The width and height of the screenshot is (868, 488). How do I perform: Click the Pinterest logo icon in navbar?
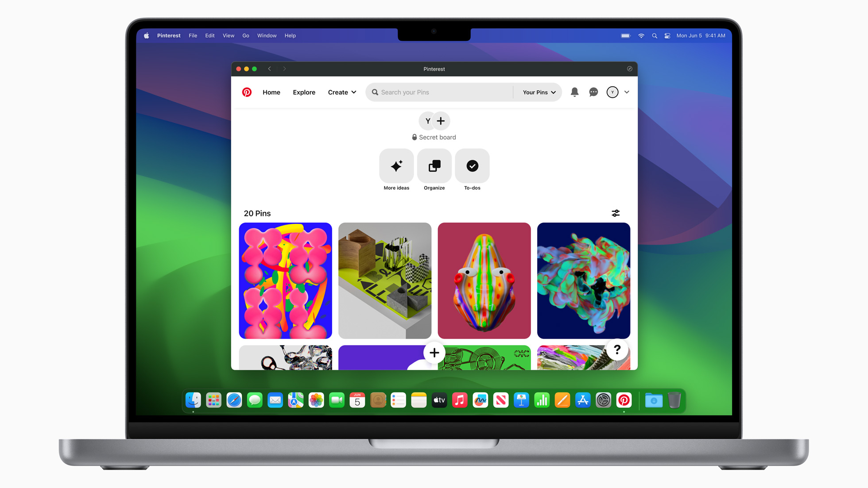pos(246,92)
